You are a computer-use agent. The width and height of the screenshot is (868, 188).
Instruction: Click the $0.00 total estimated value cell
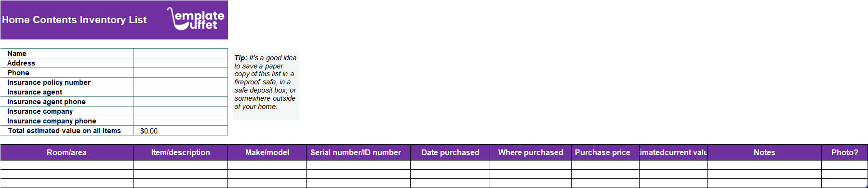[180, 131]
